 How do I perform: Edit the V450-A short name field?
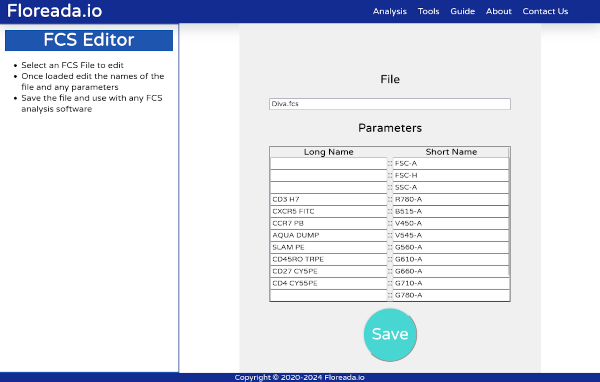(451, 223)
